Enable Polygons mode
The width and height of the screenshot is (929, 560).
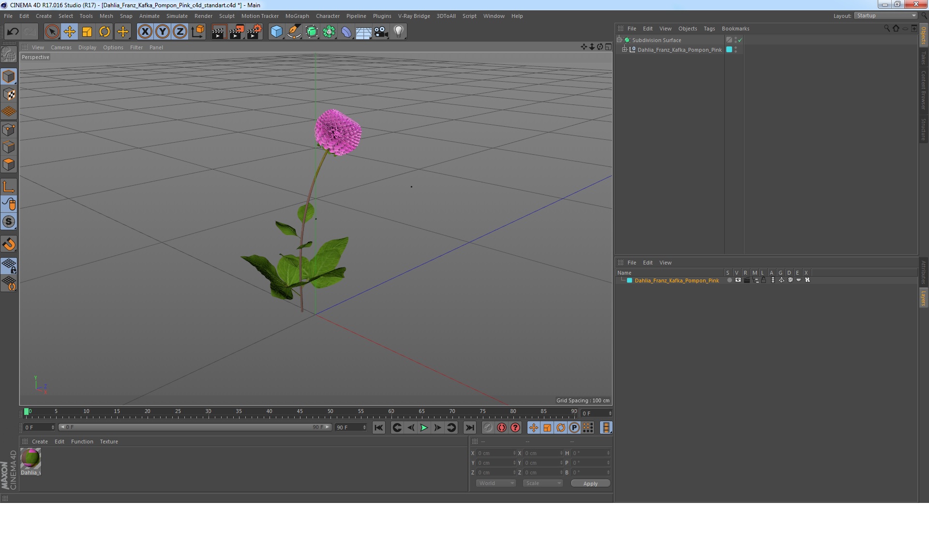(x=9, y=164)
